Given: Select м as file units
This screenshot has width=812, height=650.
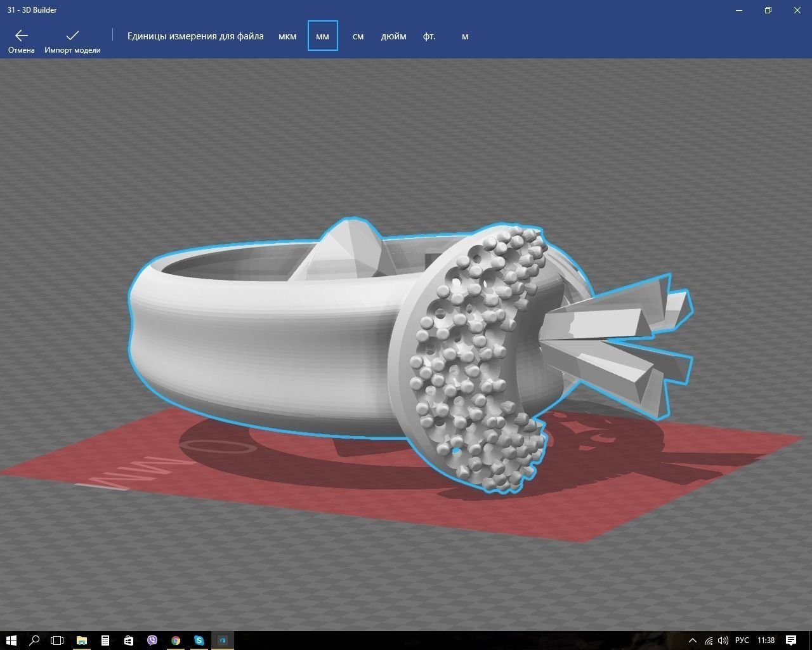Looking at the screenshot, I should 465,36.
